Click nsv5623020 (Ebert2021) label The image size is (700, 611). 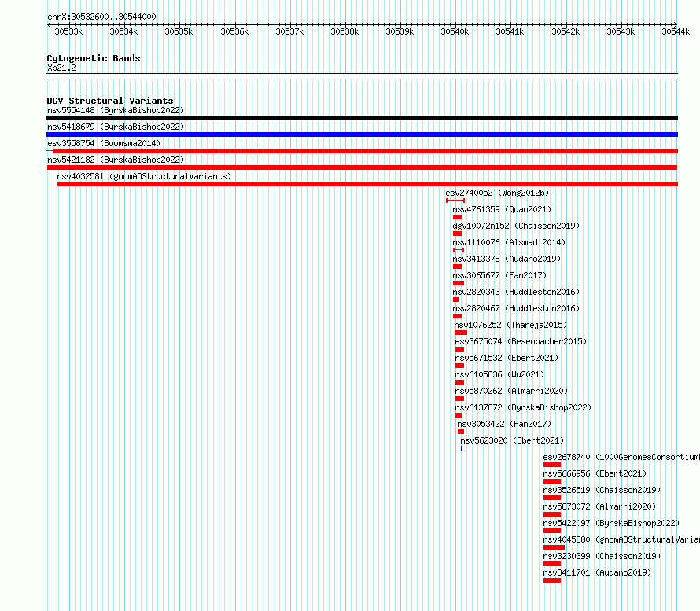(512, 440)
